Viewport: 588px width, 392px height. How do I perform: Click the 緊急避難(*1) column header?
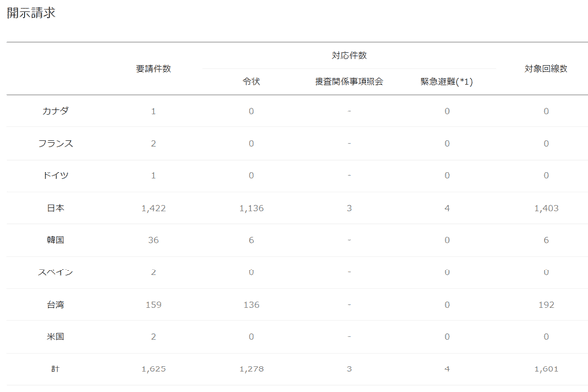click(447, 81)
